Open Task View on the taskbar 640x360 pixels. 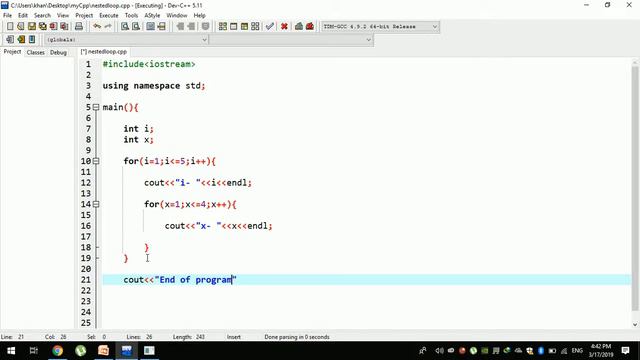[34, 351]
